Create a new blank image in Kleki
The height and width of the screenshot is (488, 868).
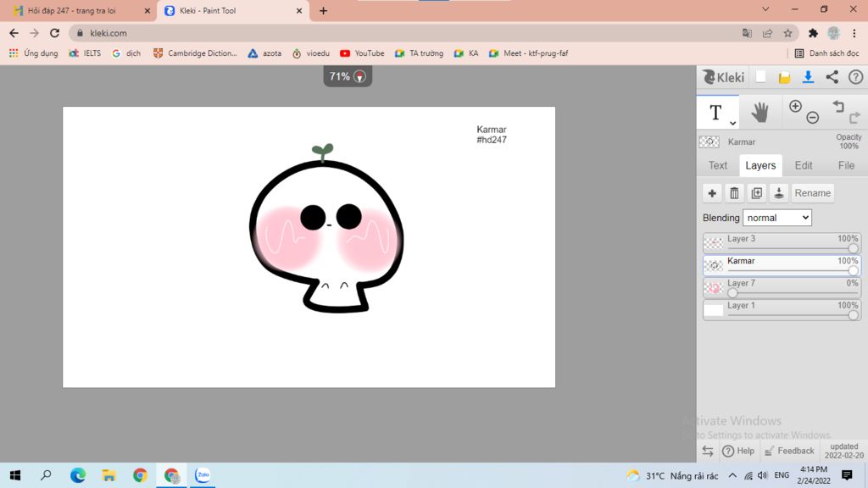(x=761, y=77)
